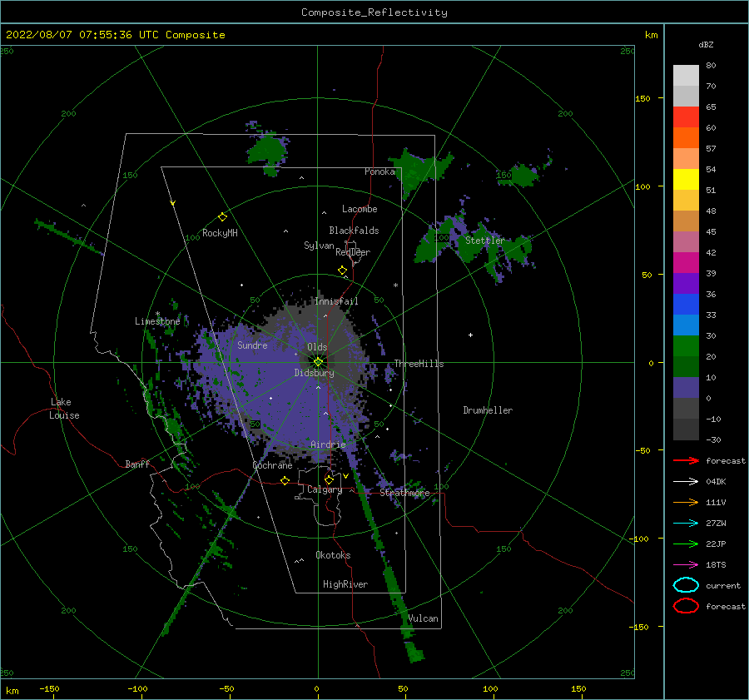Image resolution: width=749 pixels, height=700 pixels.
Task: Click the yellow diamond marker near RockyMH
Action: tap(222, 217)
